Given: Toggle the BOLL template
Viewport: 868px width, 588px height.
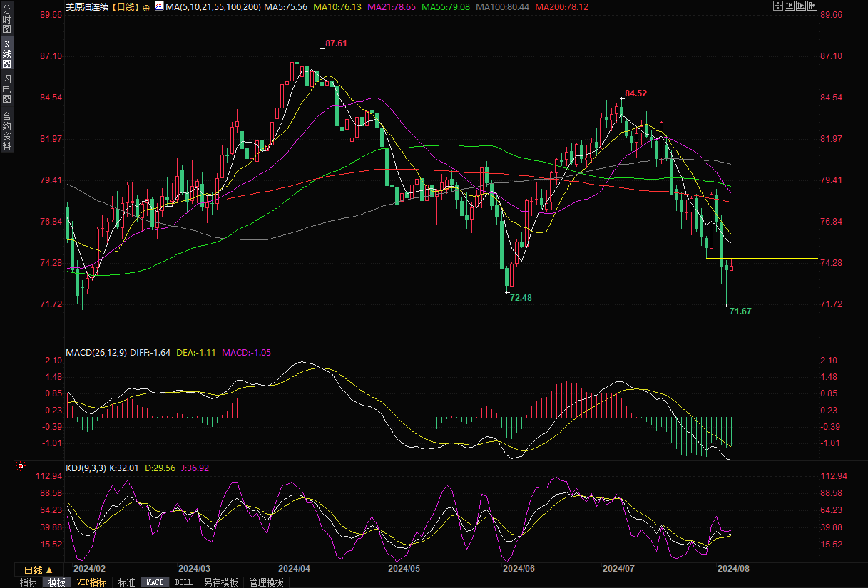Looking at the screenshot, I should 183,582.
